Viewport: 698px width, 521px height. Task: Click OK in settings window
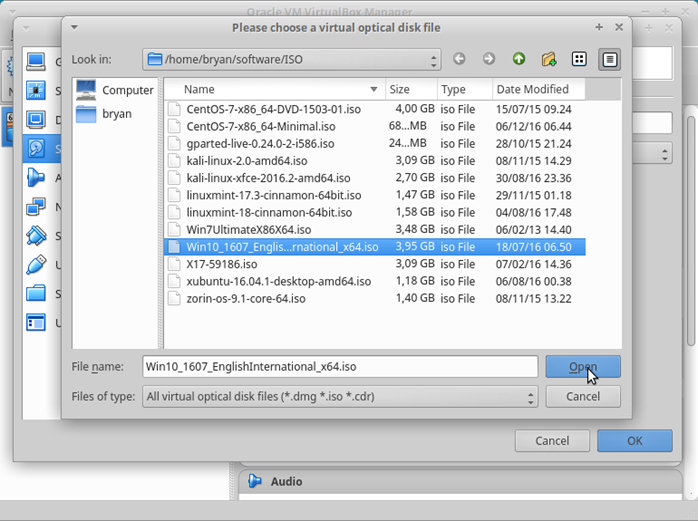click(634, 441)
